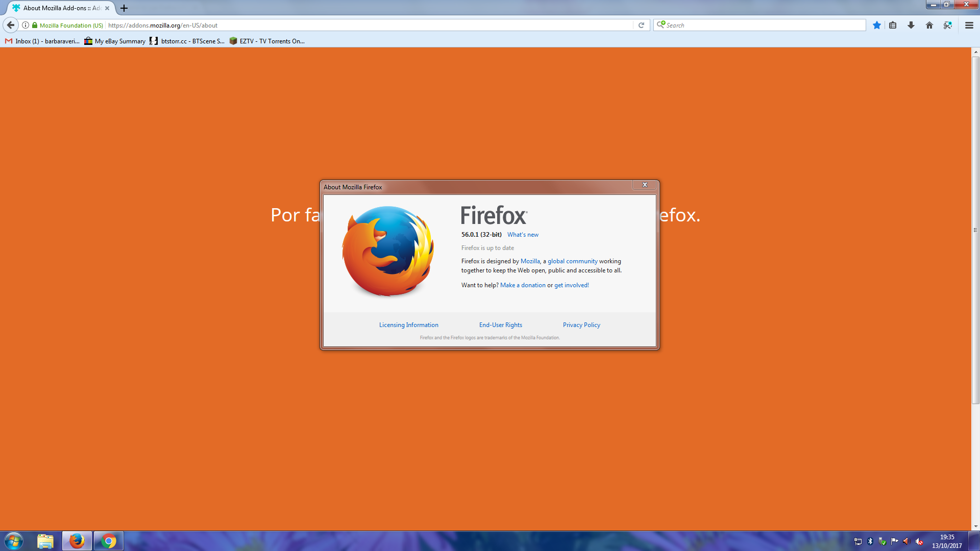Open the hamburger menu button
This screenshot has width=980, height=551.
pos(969,25)
